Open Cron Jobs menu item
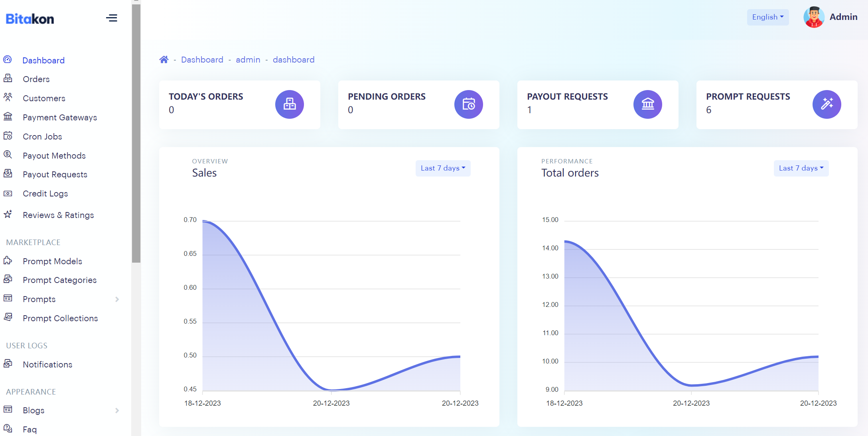The height and width of the screenshot is (436, 868). click(42, 136)
